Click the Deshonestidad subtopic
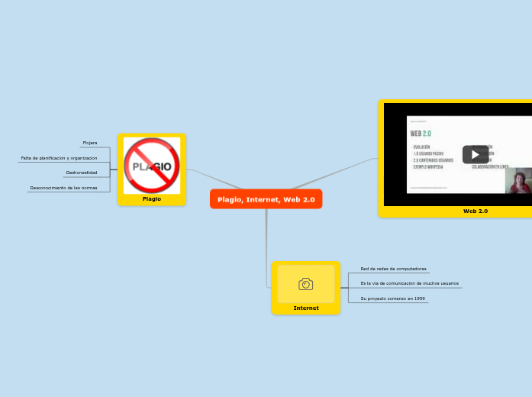 pos(82,173)
